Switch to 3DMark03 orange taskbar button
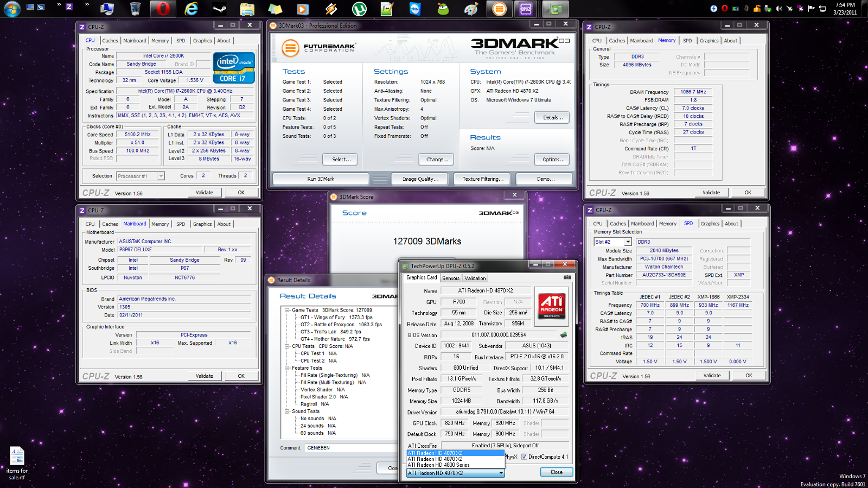Image resolution: width=868 pixels, height=488 pixels. [499, 9]
